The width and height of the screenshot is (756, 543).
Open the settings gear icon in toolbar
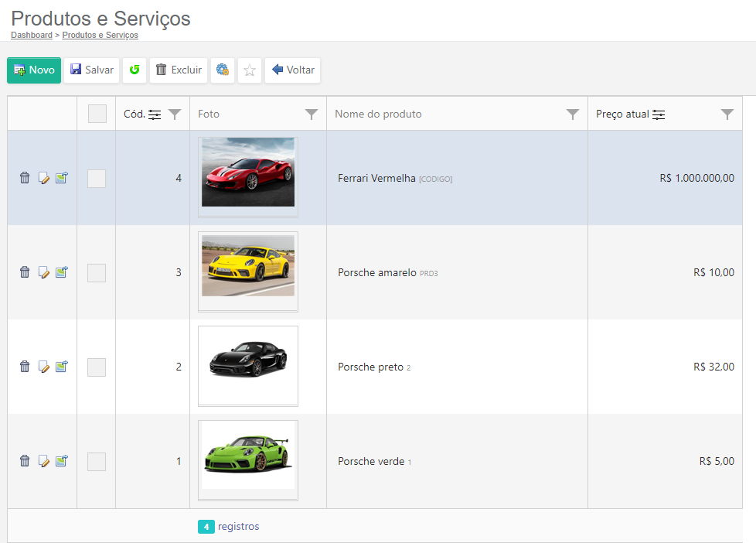(223, 70)
